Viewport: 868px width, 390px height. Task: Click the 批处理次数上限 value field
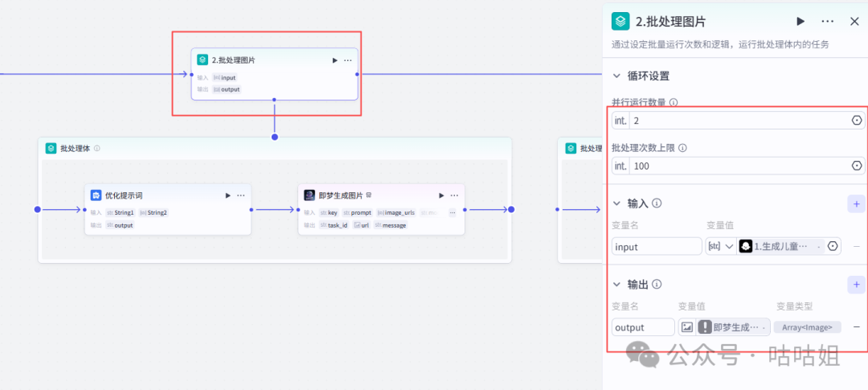point(738,166)
